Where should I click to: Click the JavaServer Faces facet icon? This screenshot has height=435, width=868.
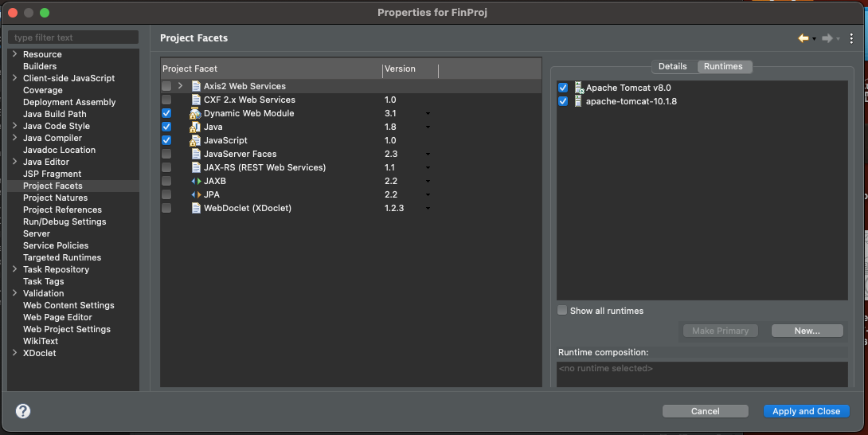tap(195, 154)
